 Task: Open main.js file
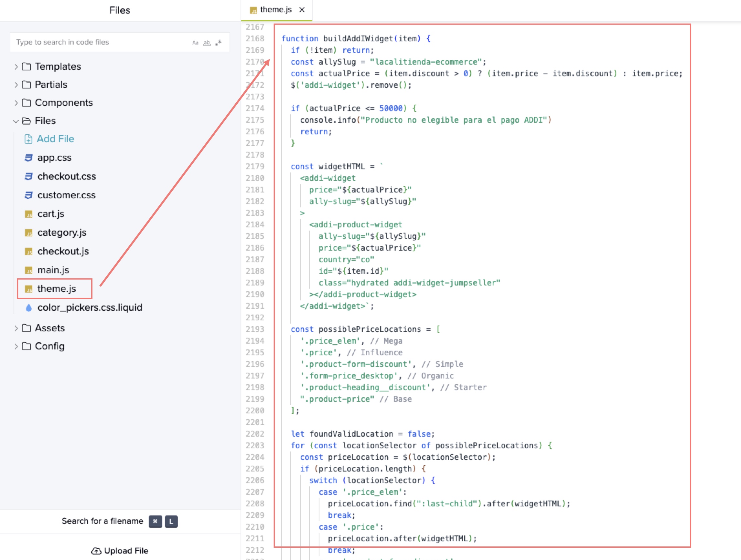click(53, 270)
